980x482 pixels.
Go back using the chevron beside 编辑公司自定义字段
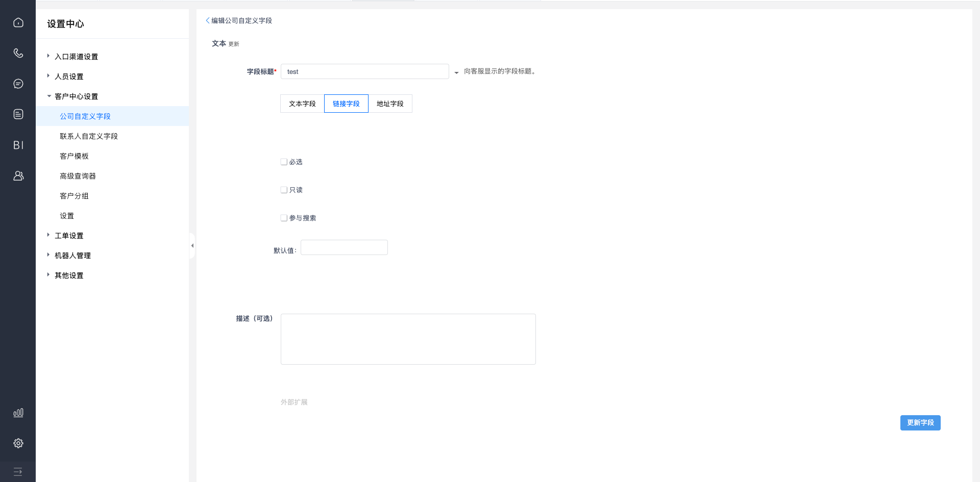pos(208,20)
